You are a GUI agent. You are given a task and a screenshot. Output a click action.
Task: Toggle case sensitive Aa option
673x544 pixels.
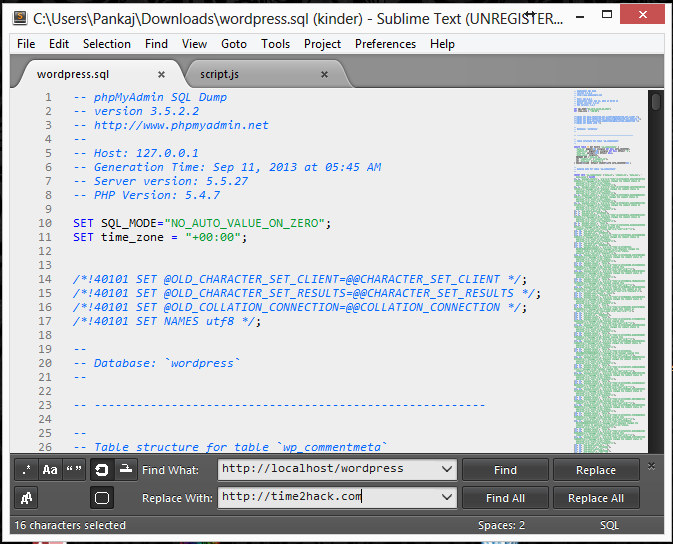click(x=50, y=470)
